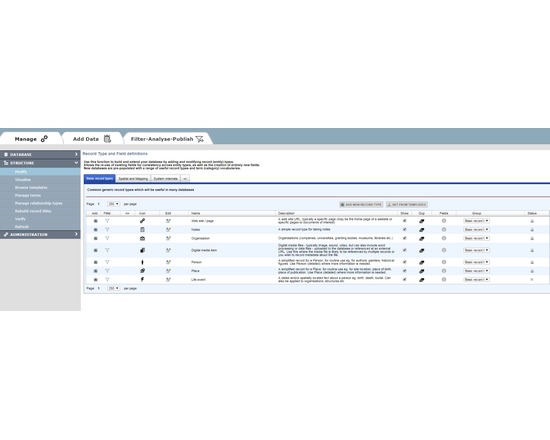The width and height of the screenshot is (550, 440).
Task: Toggle Show checkbox for Person
Action: tap(405, 262)
